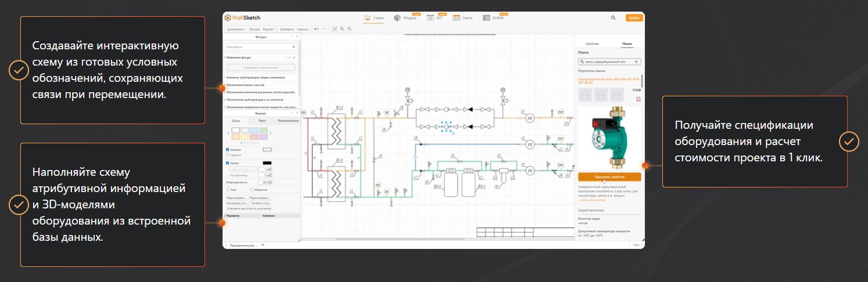Switch to the Текст format tab

click(261, 121)
